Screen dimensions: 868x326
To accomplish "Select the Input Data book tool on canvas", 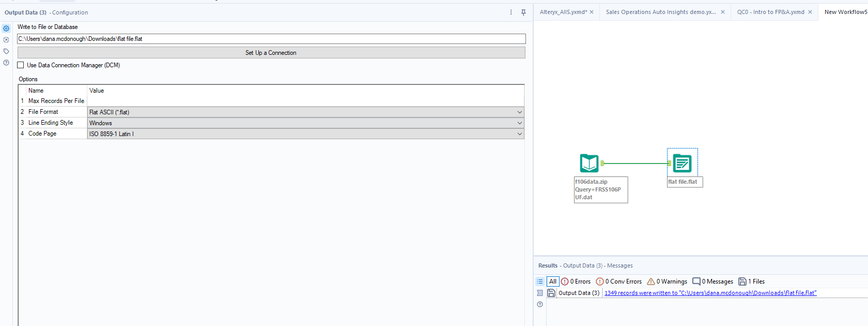I will 589,163.
